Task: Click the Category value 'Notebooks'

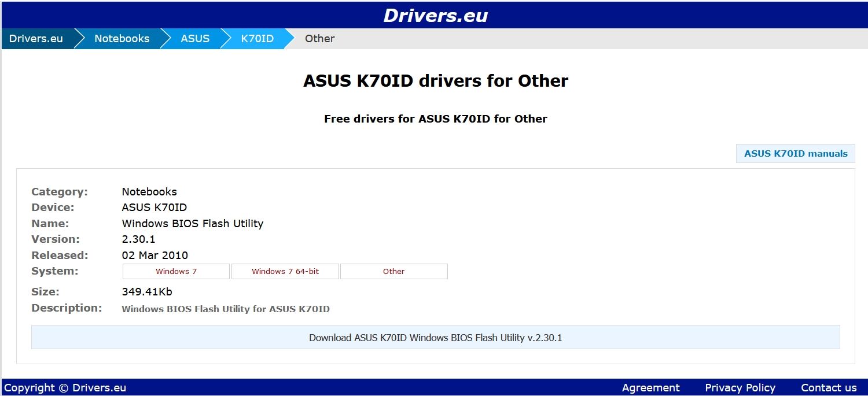Action: coord(149,191)
